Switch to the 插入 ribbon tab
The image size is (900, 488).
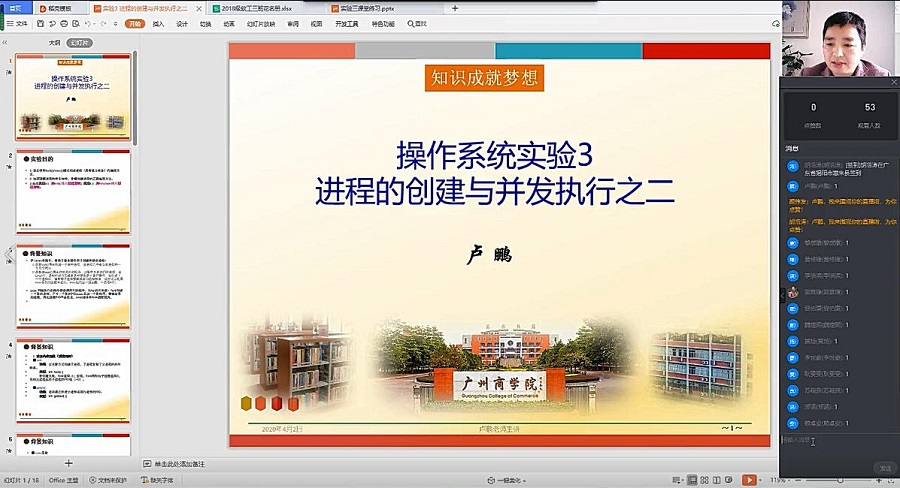158,23
